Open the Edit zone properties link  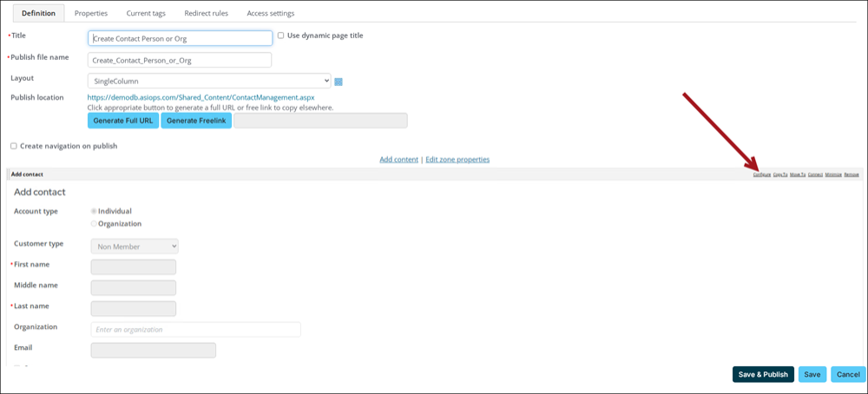[457, 160]
